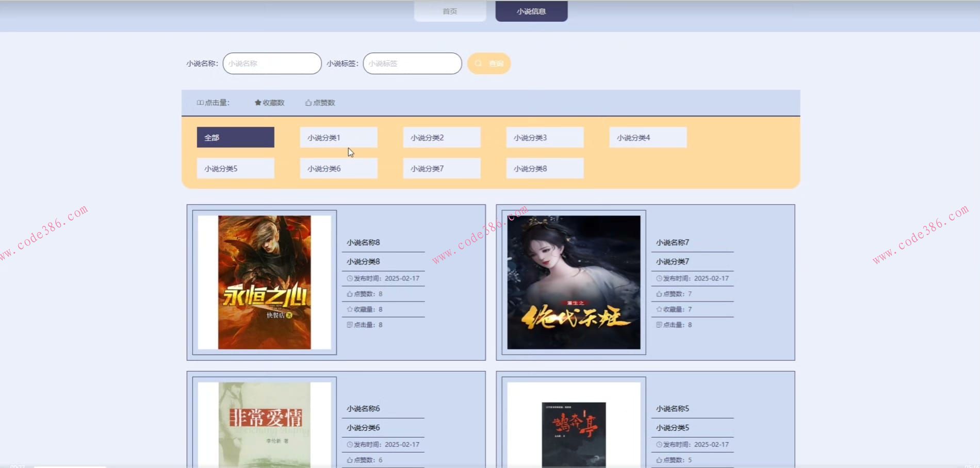Click the thumbs-up icon next to 点赞数 sorting
980x468 pixels.
308,102
